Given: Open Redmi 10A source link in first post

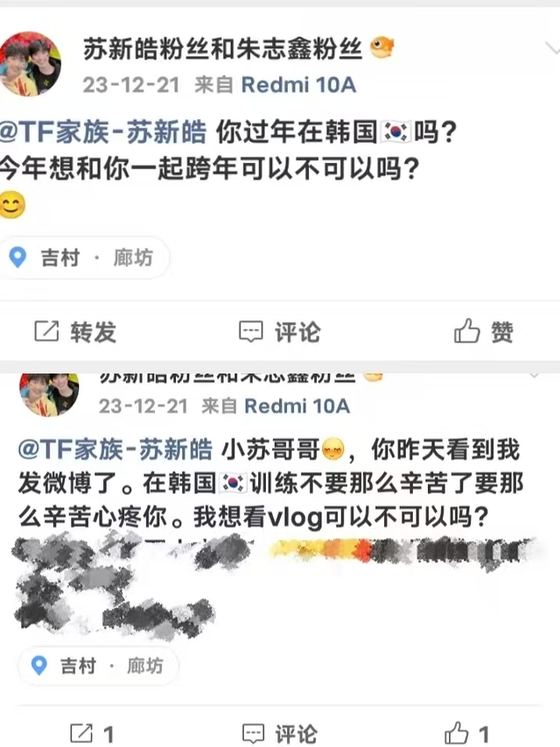Looking at the screenshot, I should coord(298,85).
